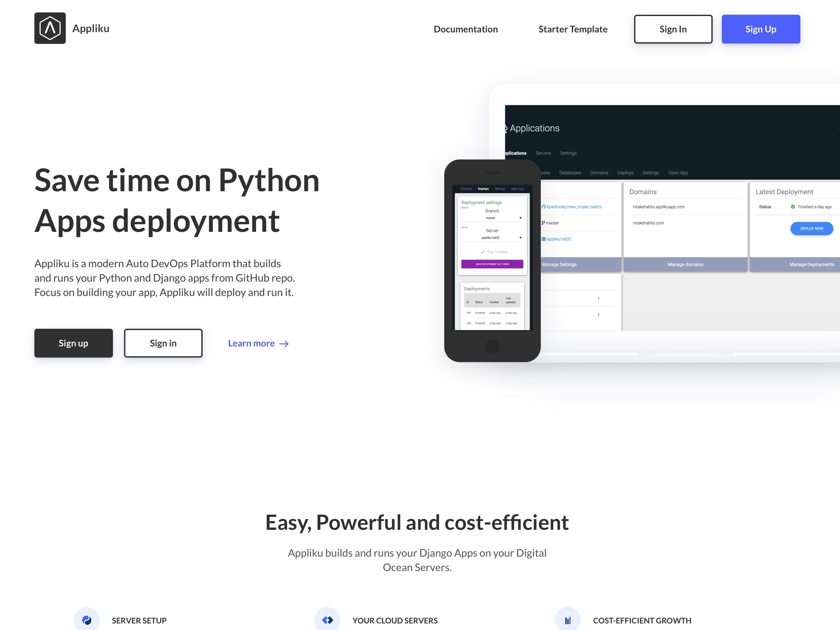Click the intakehabits.com domain text

pos(648,223)
